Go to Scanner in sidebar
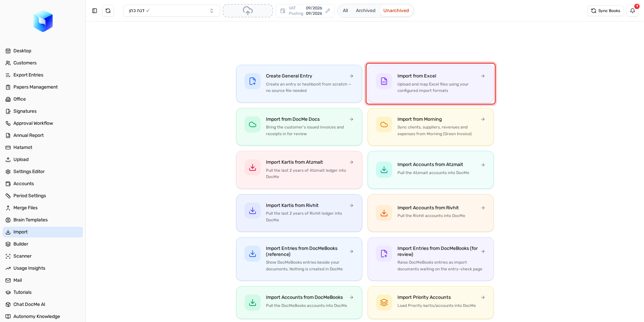 (x=43, y=256)
